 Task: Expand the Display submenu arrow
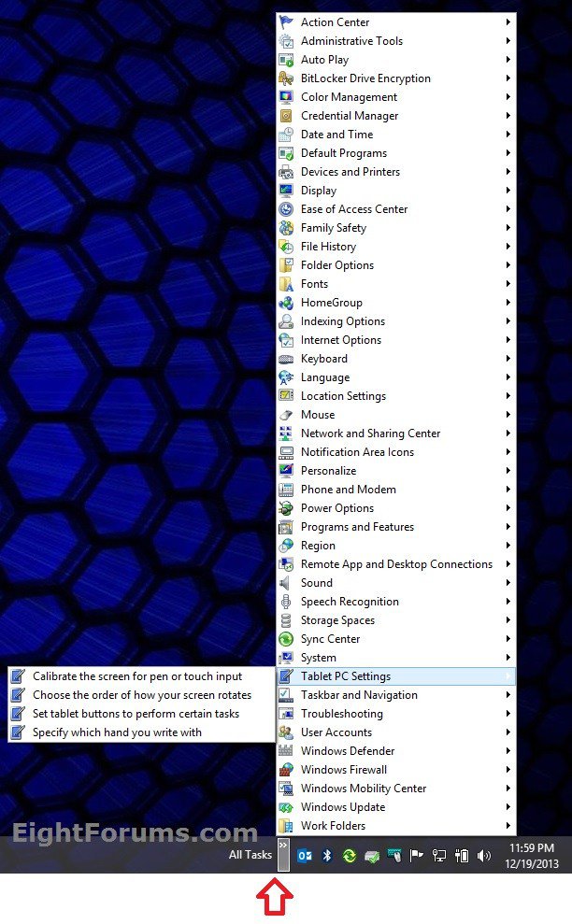pos(508,191)
